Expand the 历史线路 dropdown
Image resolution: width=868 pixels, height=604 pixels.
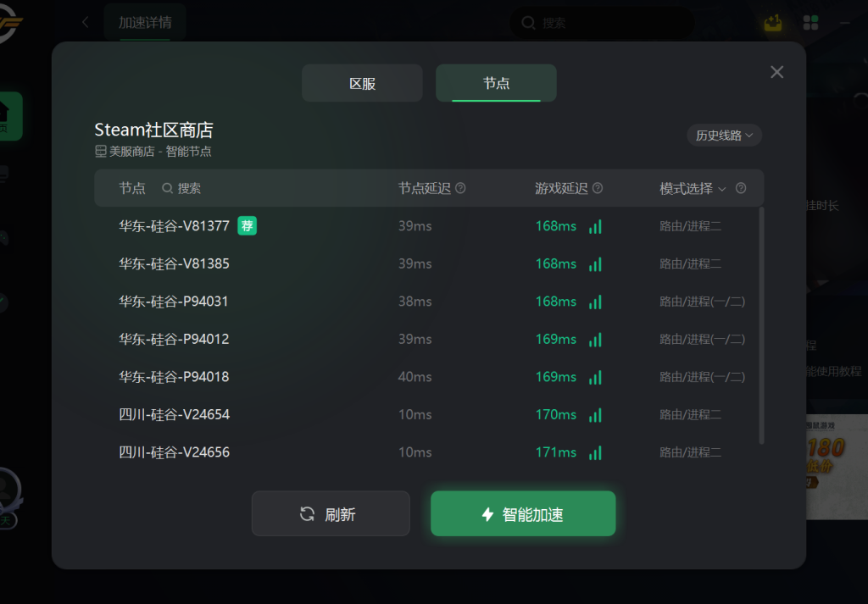coord(724,136)
